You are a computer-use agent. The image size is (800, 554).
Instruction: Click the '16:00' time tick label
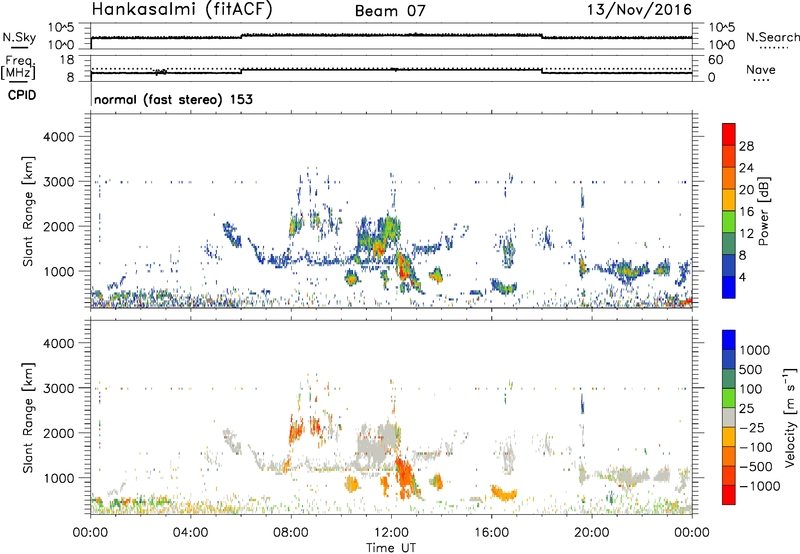point(491,533)
